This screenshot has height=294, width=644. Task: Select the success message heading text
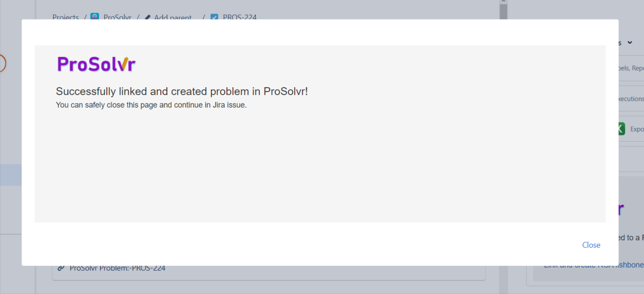tap(182, 92)
